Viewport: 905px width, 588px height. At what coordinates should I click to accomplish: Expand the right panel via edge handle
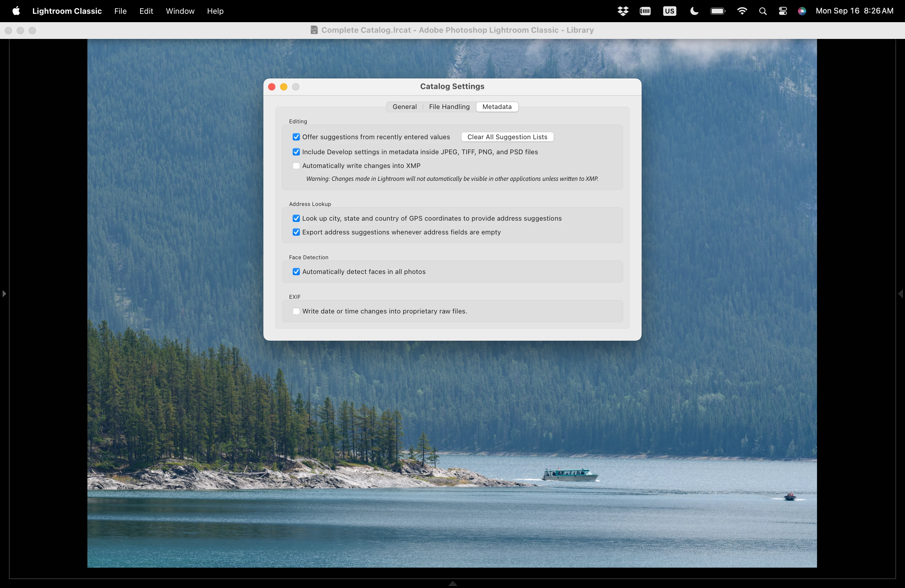(x=901, y=294)
